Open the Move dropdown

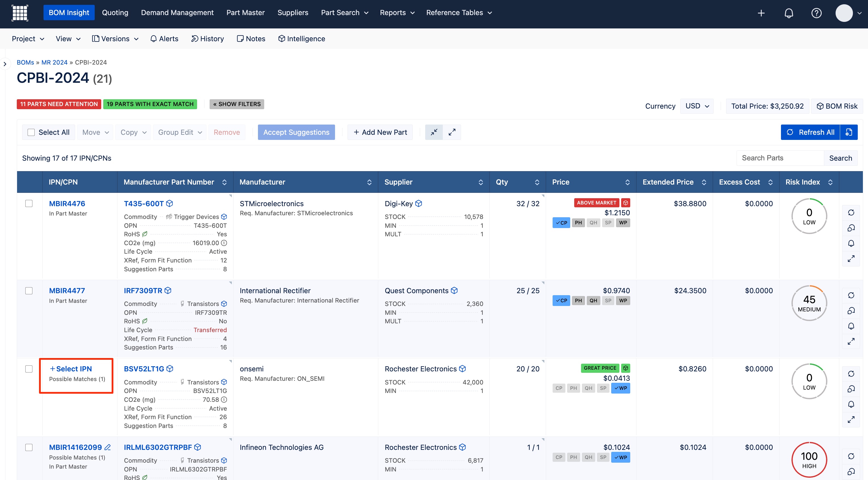[x=95, y=133]
